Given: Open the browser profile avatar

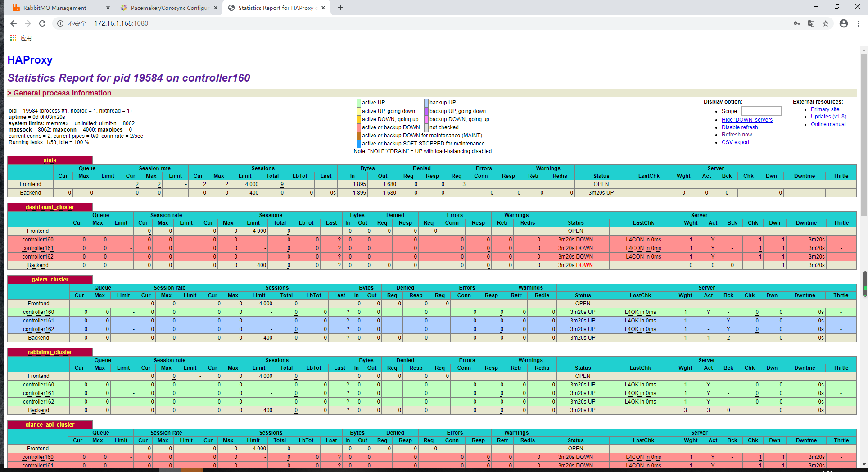Looking at the screenshot, I should point(843,23).
